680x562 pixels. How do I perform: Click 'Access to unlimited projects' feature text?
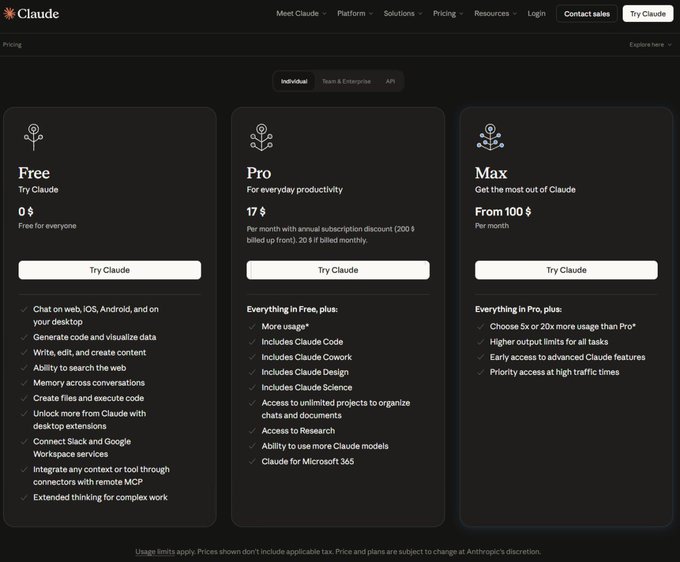[336, 409]
